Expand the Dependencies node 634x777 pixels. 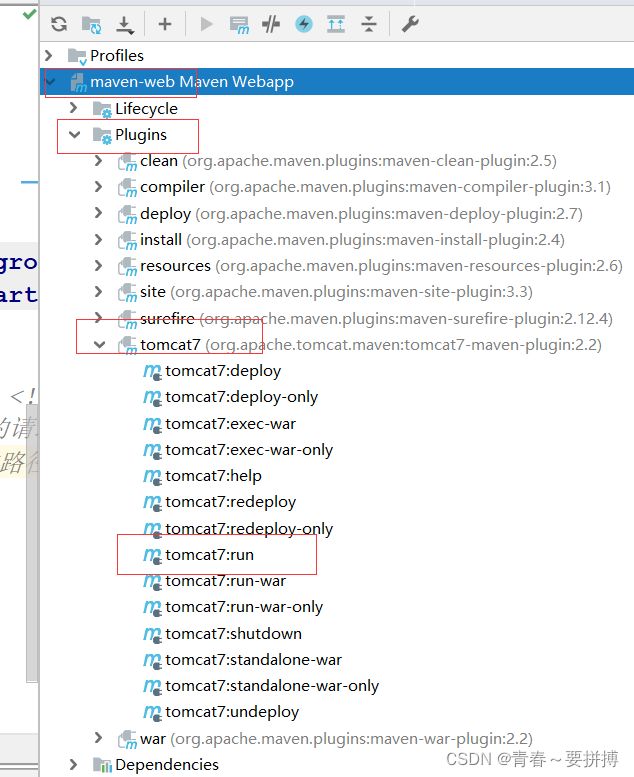73,764
